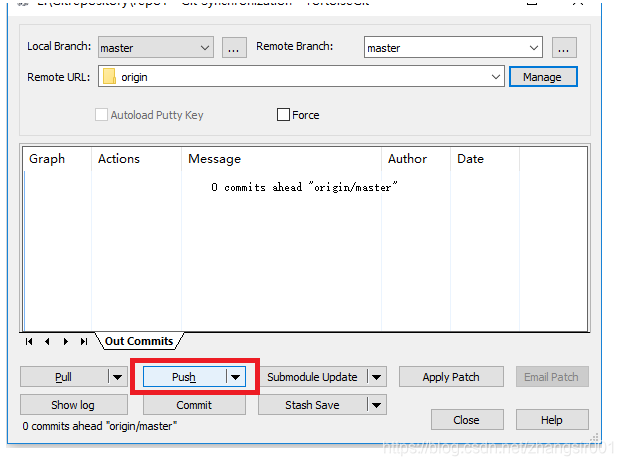
Task: Click the Stash Save button
Action: click(x=312, y=405)
